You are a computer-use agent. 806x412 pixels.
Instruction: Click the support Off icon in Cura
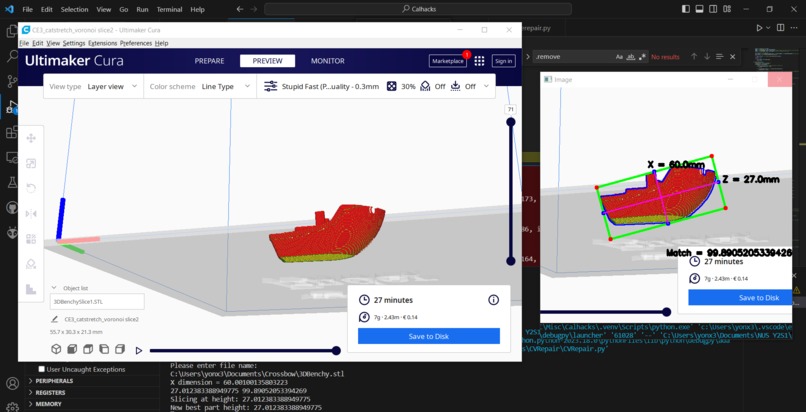click(425, 86)
